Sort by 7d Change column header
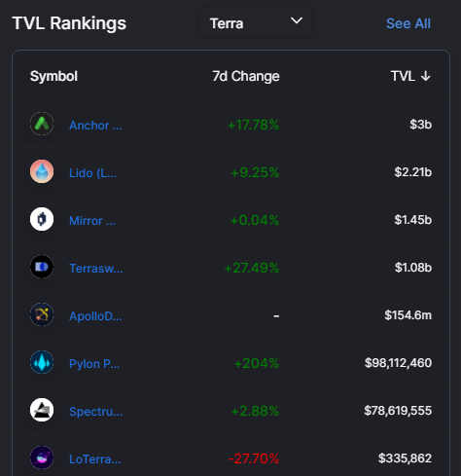The height and width of the screenshot is (476, 461). [x=246, y=76]
